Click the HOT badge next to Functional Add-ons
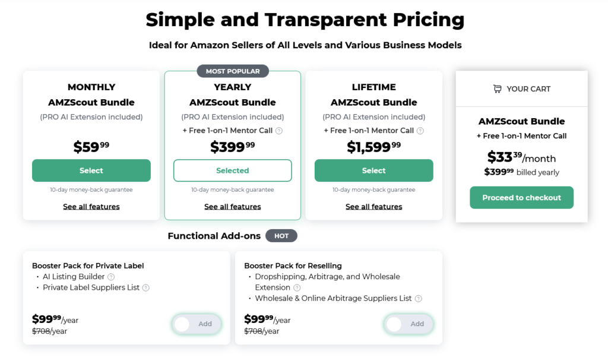Image resolution: width=608 pixels, height=364 pixels. pos(281,236)
